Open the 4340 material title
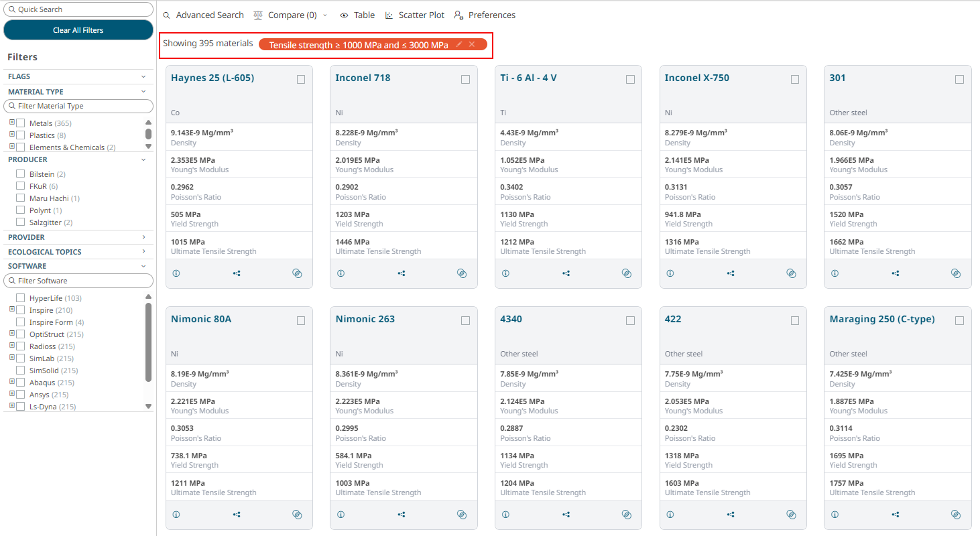The height and width of the screenshot is (536, 980). [511, 319]
